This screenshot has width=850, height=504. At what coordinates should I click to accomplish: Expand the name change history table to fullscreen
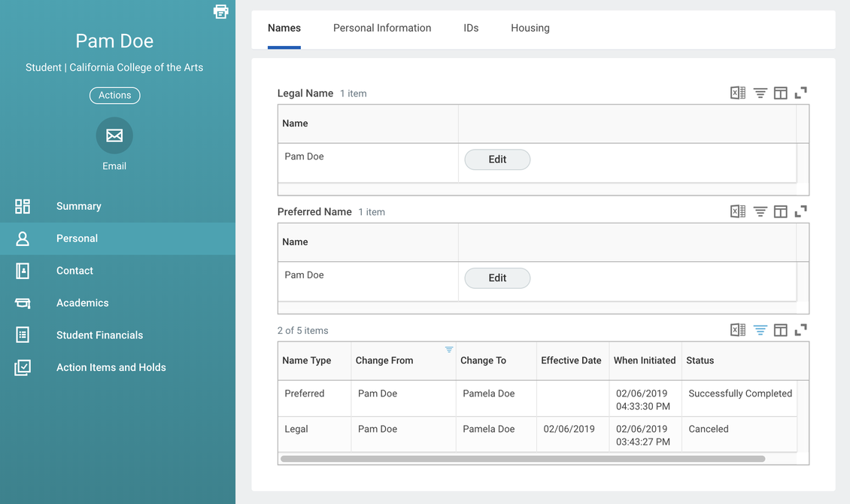click(x=800, y=330)
